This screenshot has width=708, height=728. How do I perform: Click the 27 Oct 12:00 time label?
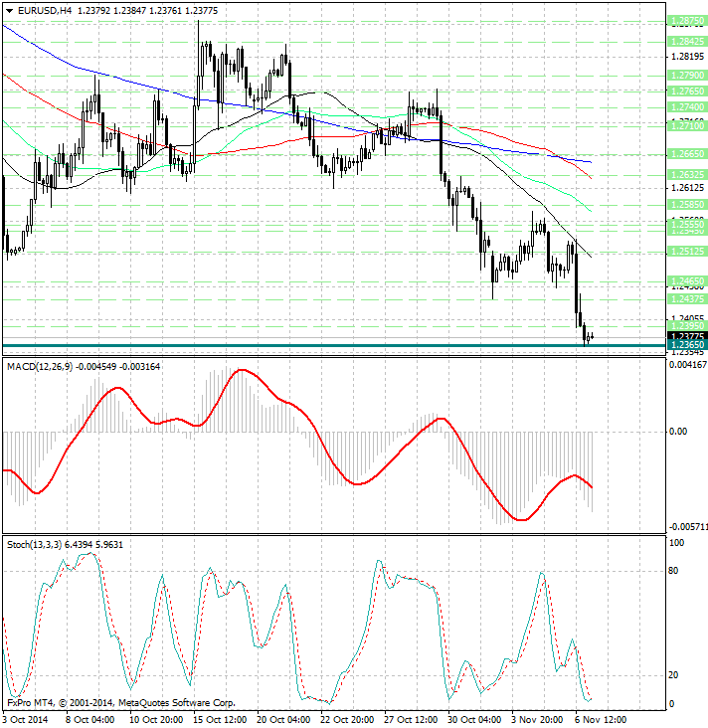tap(411, 719)
